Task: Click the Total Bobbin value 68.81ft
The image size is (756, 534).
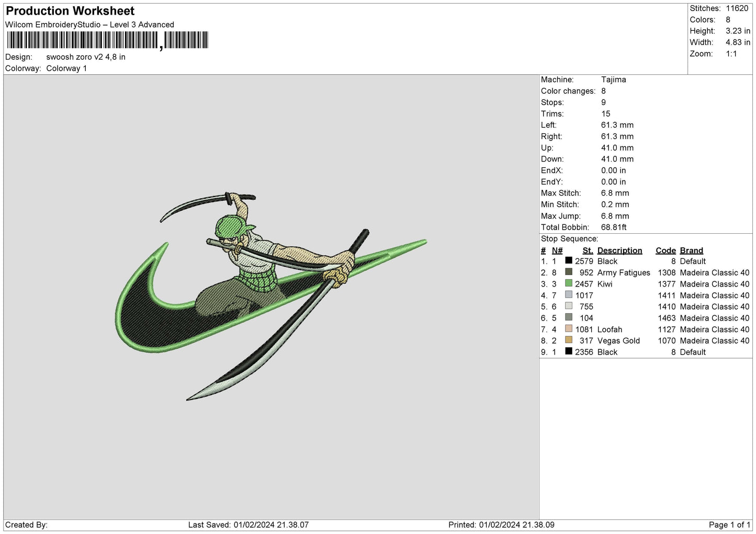Action: (x=614, y=228)
